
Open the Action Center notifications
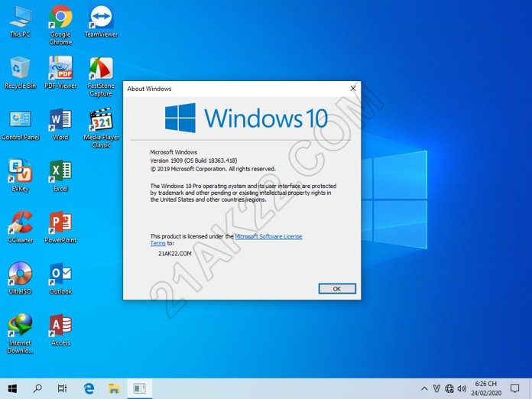(x=514, y=389)
